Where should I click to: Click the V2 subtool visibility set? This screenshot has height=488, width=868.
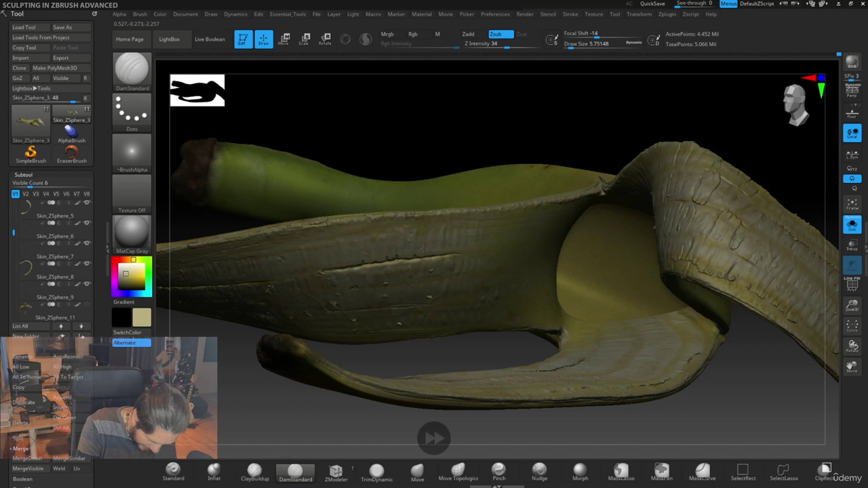(x=26, y=194)
